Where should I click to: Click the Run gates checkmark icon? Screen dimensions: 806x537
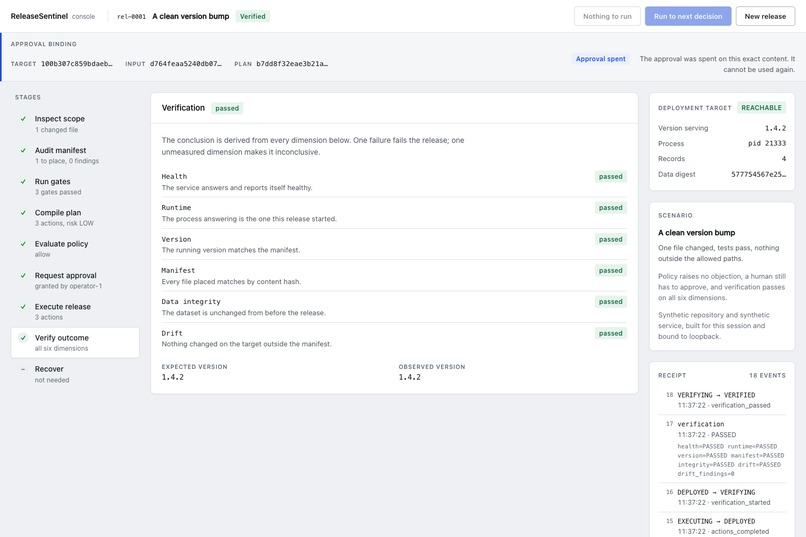(x=23, y=181)
